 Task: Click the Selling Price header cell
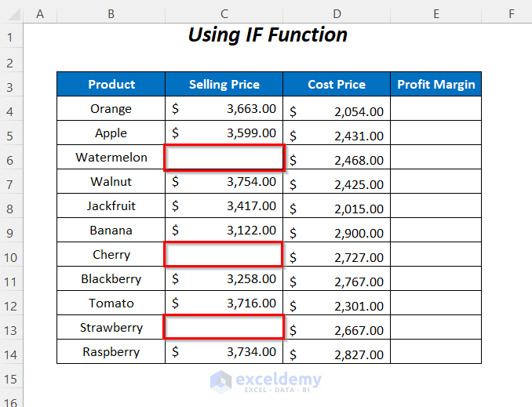tap(224, 84)
